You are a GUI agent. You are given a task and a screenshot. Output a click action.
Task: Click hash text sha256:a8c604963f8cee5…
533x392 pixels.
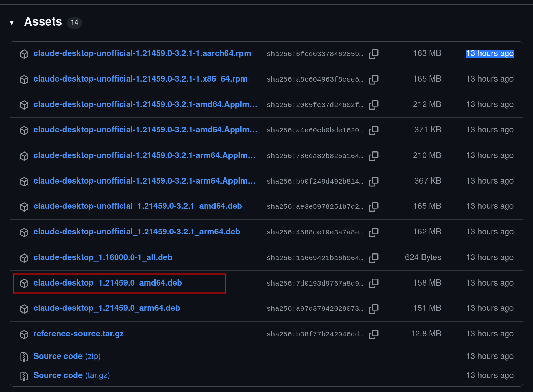coord(315,79)
